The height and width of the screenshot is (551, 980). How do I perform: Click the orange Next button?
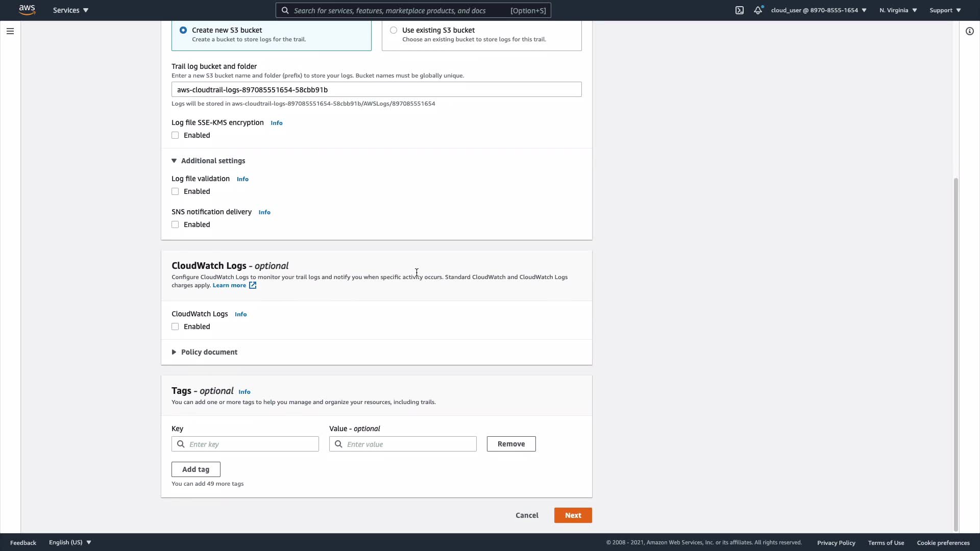coord(573,515)
